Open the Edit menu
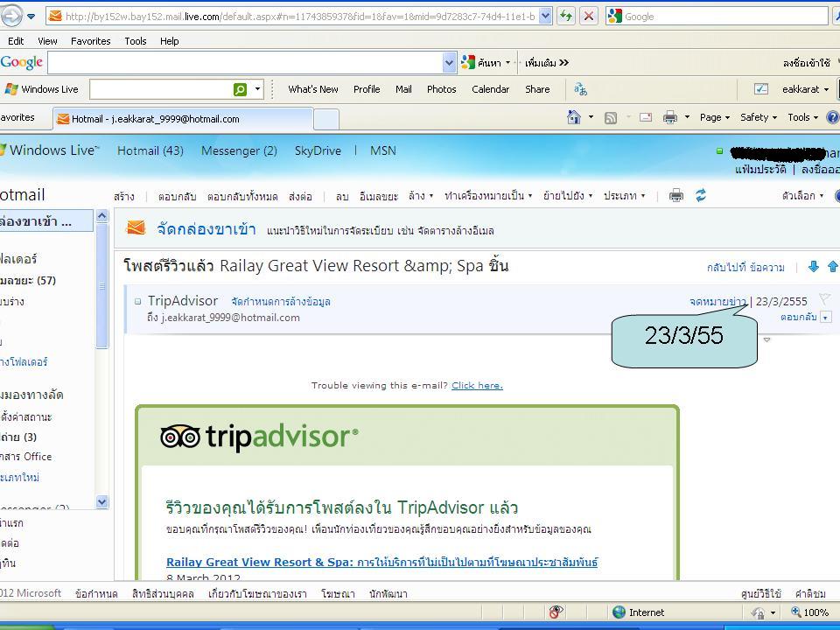This screenshot has height=630, width=840. [x=16, y=41]
